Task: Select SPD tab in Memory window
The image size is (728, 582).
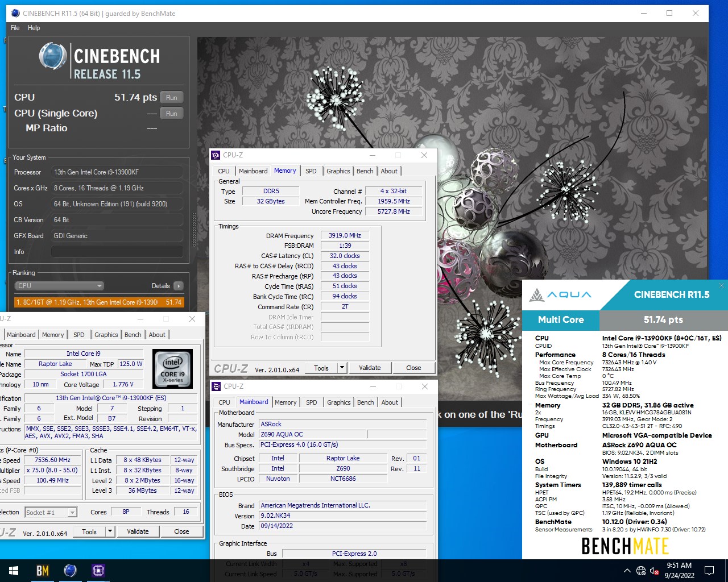Action: (311, 171)
